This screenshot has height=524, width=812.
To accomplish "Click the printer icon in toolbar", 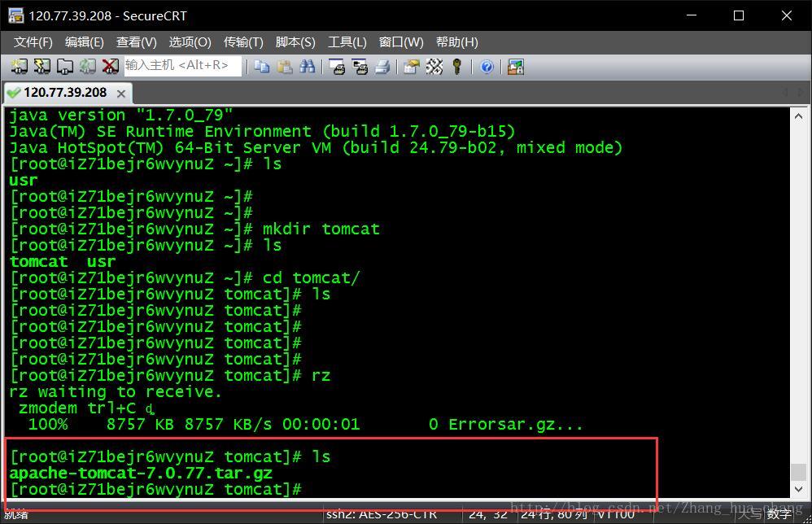I will pos(382,66).
